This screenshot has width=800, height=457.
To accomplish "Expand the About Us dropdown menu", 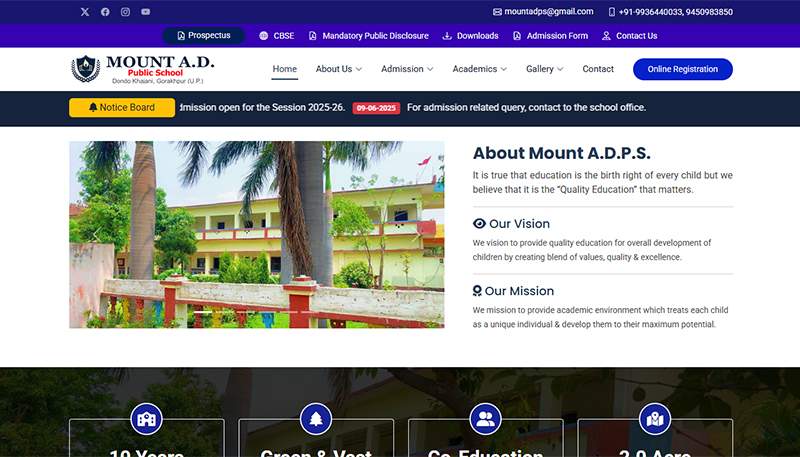I will (x=338, y=69).
